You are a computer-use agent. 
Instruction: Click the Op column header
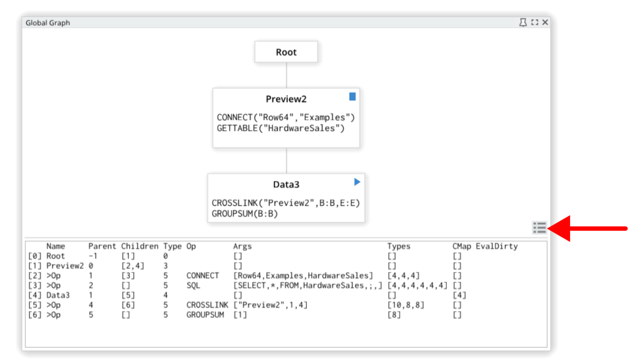pos(191,246)
